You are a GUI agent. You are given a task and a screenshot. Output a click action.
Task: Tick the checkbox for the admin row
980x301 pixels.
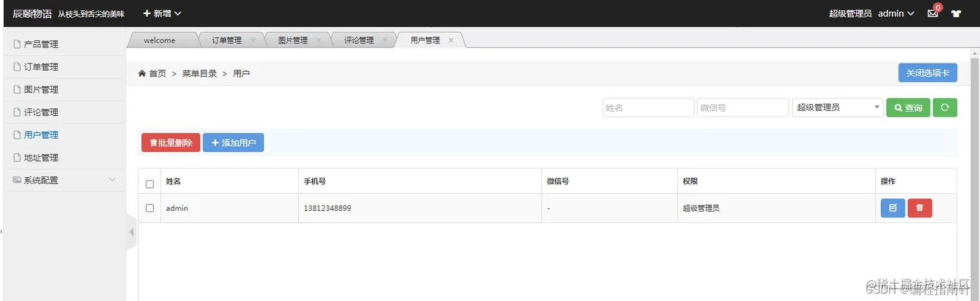point(150,208)
